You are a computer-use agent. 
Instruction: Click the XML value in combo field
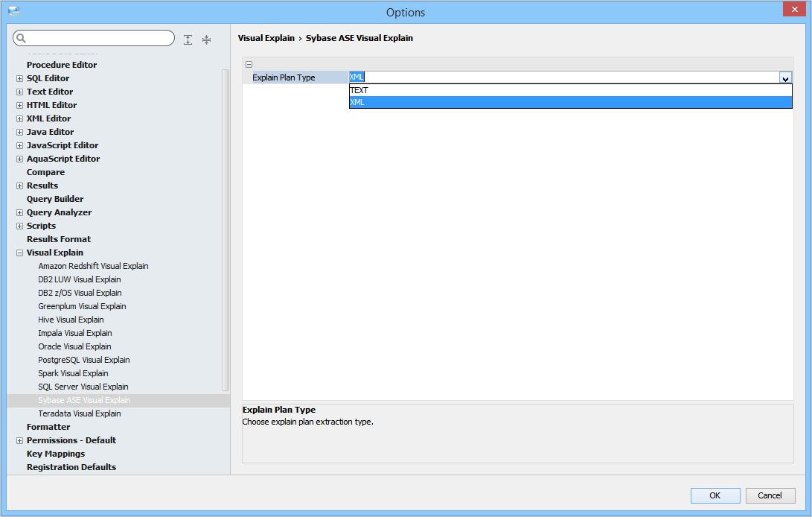pos(357,77)
